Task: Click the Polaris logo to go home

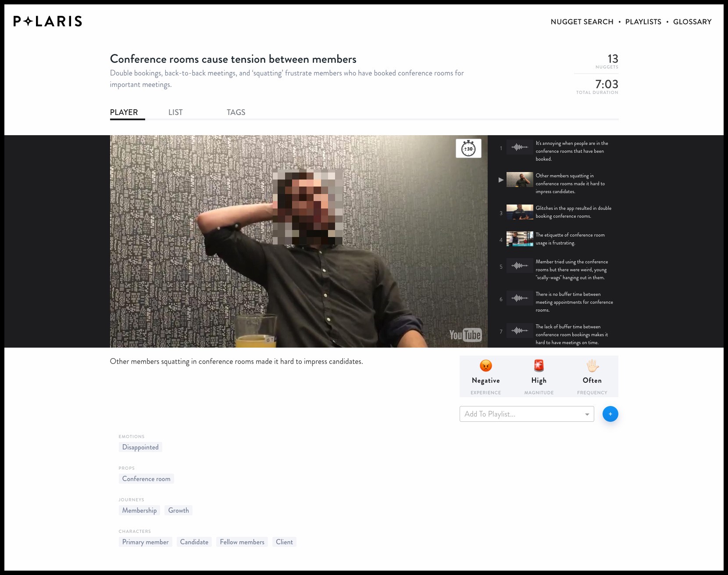Action: (48, 22)
